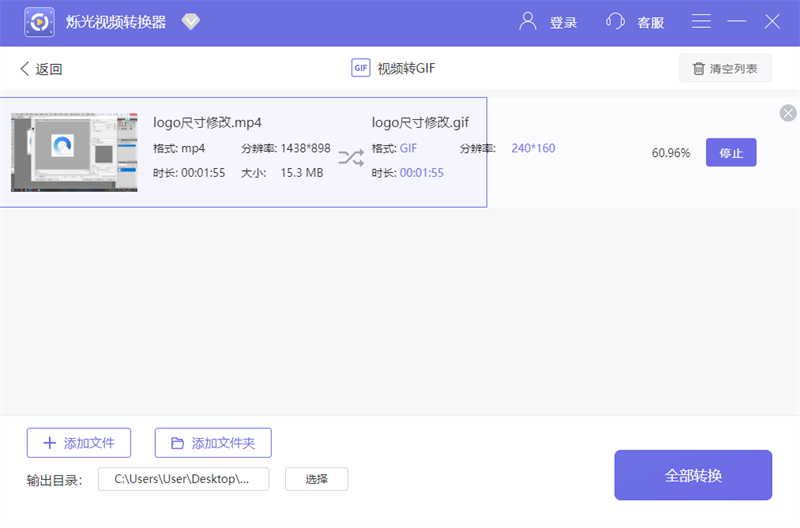Screen dimensions: 800x528
Task: Choose output folder with 选择 button
Action: point(316,479)
